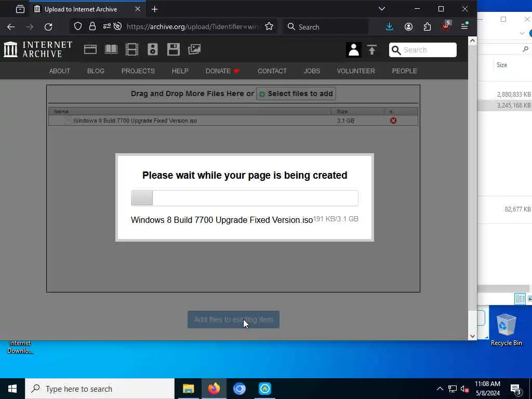Click the archive.org URL address bar
The image size is (532, 399).
192,26
